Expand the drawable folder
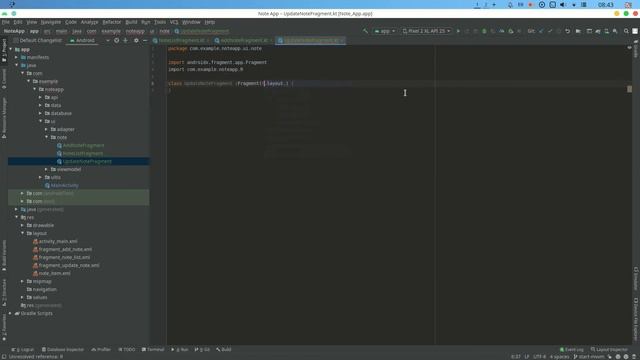The width and height of the screenshot is (640, 360). pos(23,225)
